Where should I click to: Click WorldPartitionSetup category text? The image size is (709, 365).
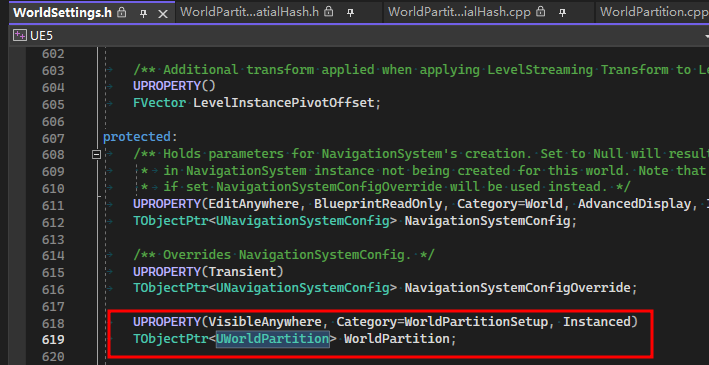pyautogui.click(x=476, y=322)
